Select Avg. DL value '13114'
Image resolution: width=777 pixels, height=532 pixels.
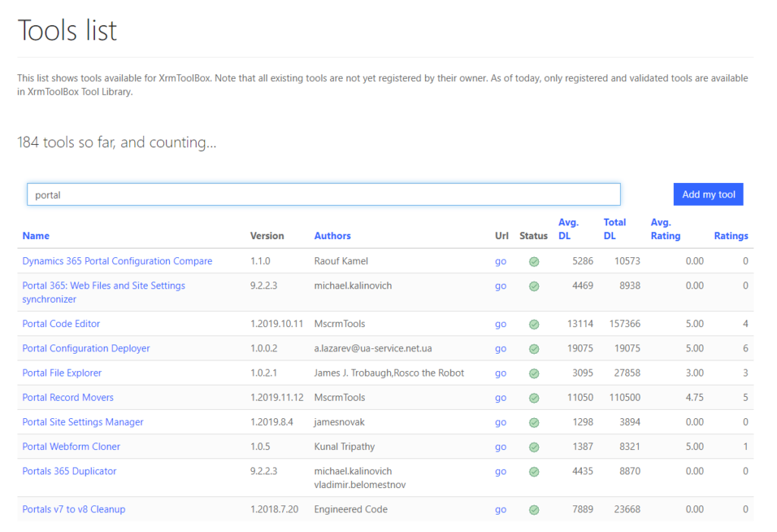coord(580,323)
